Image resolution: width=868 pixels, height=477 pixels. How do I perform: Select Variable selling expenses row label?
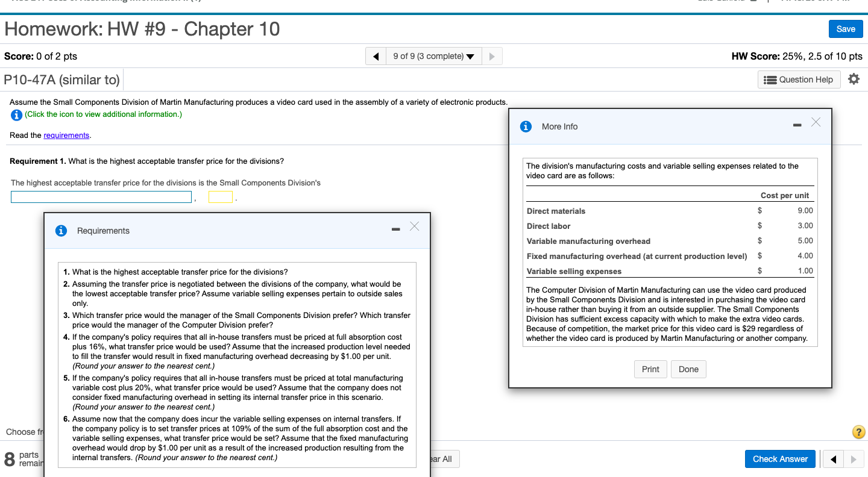tap(574, 271)
